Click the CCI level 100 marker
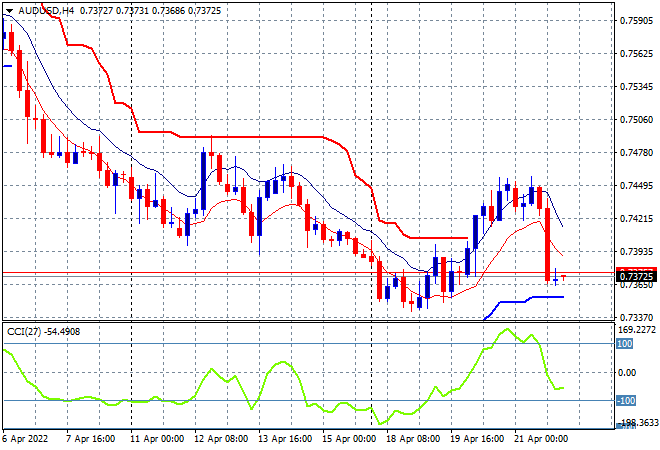 click(625, 344)
